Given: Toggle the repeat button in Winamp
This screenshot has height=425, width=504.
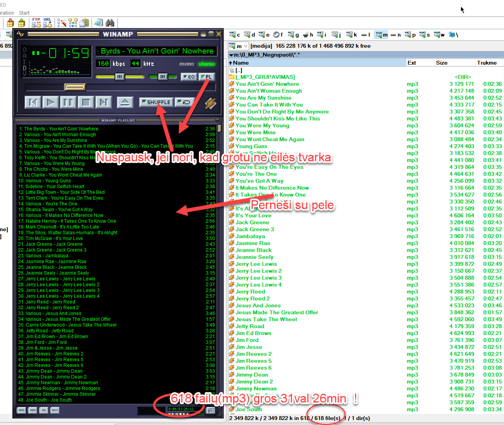Looking at the screenshot, I should tap(185, 102).
